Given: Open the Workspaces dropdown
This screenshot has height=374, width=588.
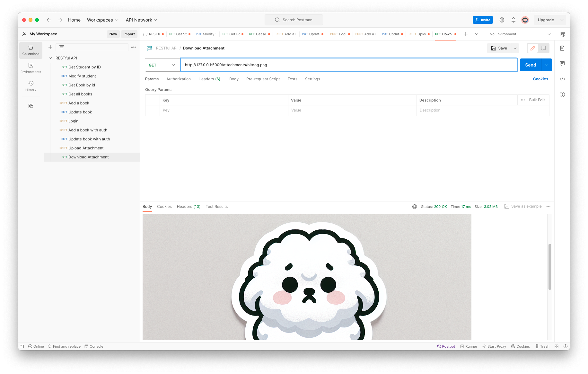Looking at the screenshot, I should (x=103, y=20).
